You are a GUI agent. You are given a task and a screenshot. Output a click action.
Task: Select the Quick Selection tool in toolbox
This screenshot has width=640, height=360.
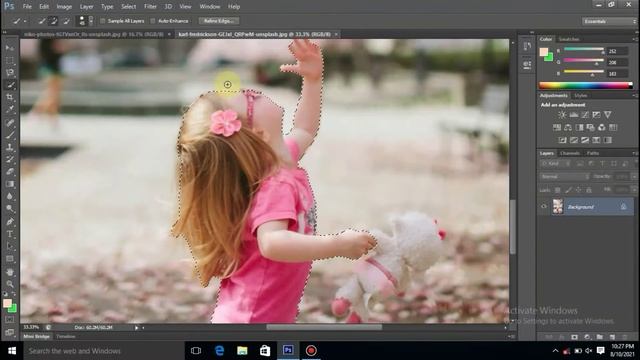(x=10, y=85)
